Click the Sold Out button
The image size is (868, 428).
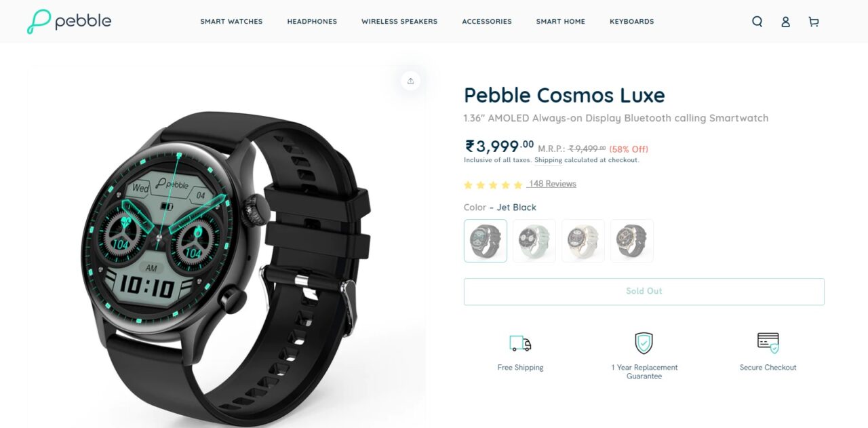click(x=644, y=292)
